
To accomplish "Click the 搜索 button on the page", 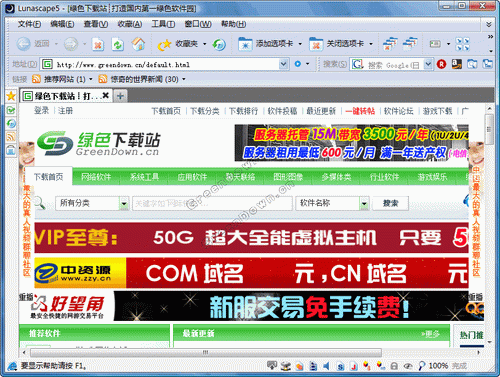I will (390, 203).
